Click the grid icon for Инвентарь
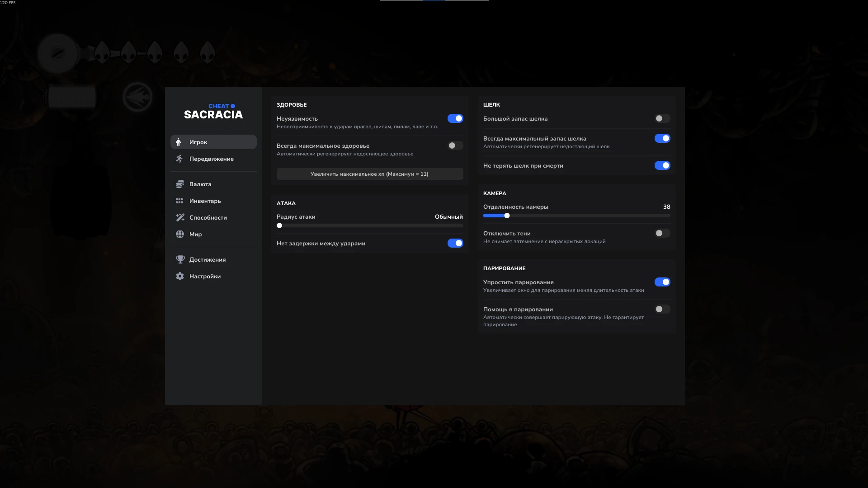The width and height of the screenshot is (868, 488). tap(179, 201)
